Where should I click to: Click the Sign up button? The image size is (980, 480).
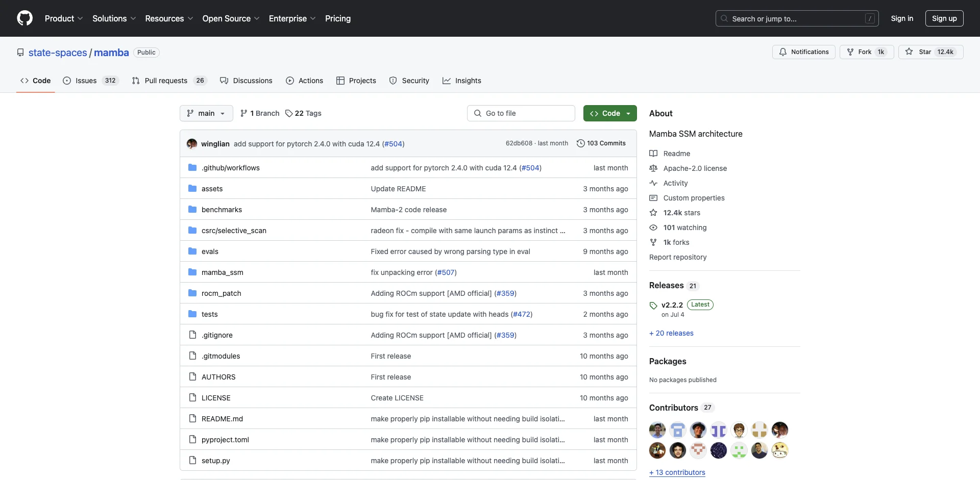[x=944, y=18]
